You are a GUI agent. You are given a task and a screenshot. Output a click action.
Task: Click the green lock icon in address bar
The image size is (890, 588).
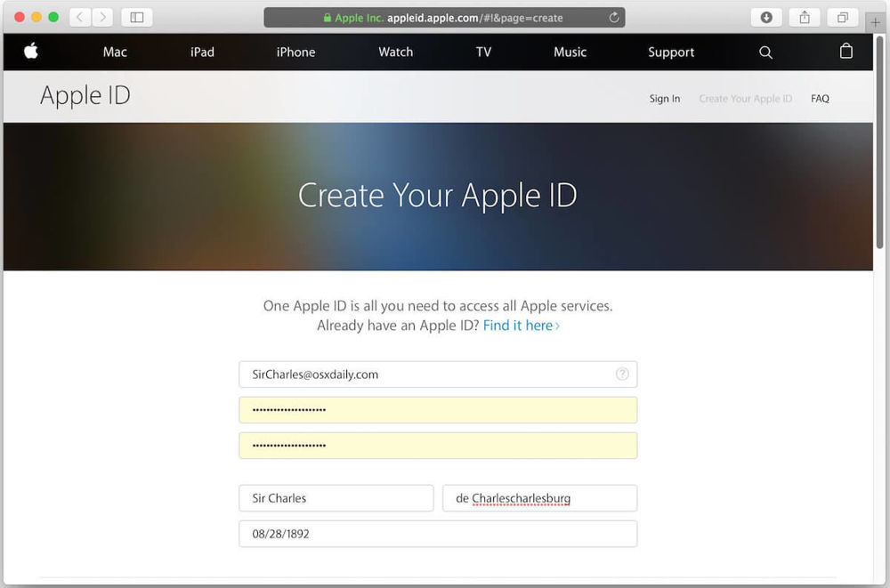(x=327, y=18)
